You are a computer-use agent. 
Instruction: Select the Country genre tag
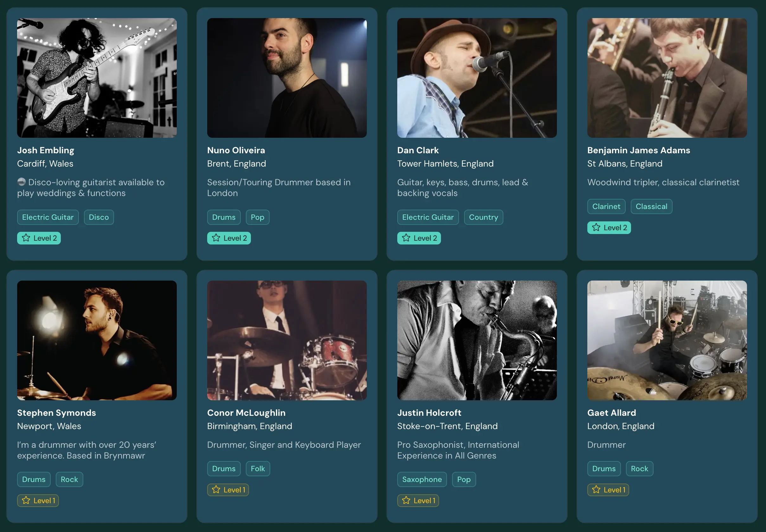pyautogui.click(x=483, y=217)
